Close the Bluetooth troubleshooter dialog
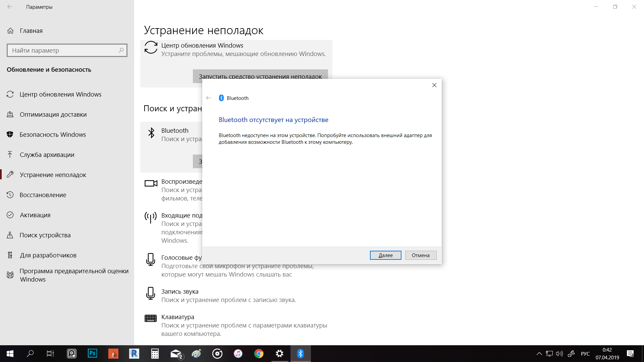Image resolution: width=644 pixels, height=362 pixels. tap(434, 85)
